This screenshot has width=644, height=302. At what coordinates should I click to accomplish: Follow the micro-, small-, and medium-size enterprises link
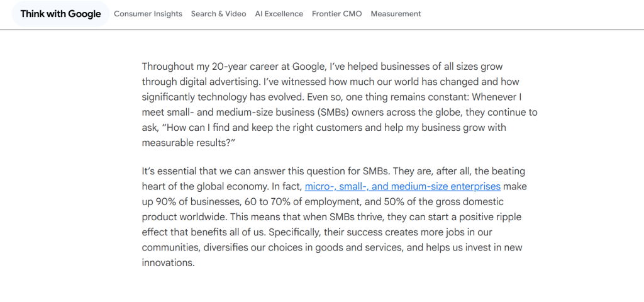point(402,186)
